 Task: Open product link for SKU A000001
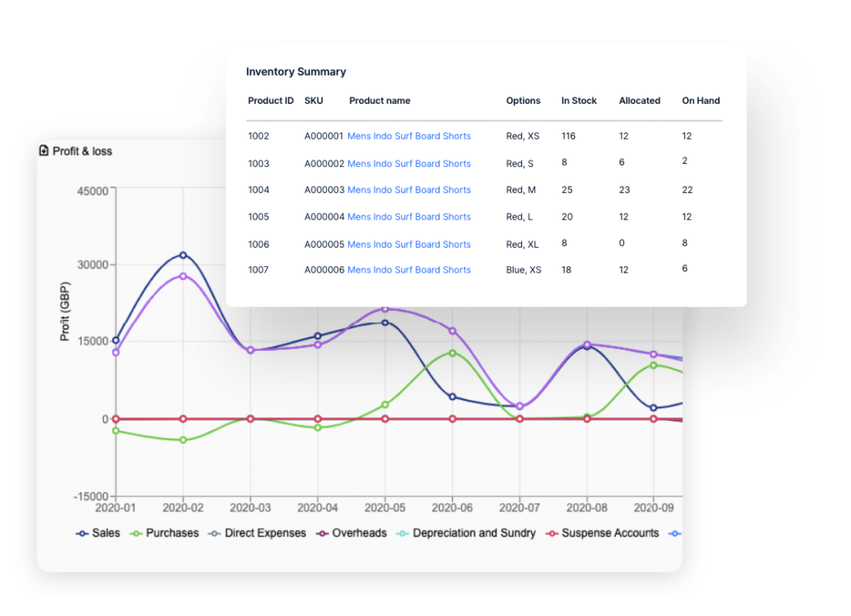tap(409, 136)
